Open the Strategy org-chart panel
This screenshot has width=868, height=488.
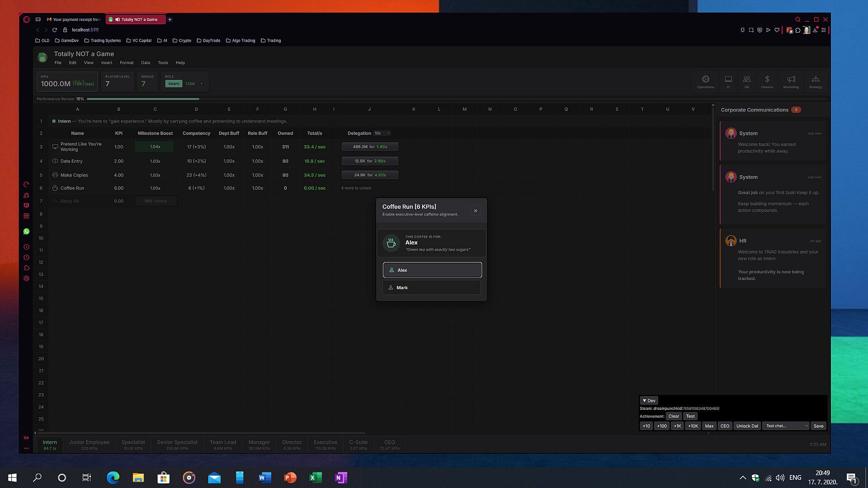(815, 81)
